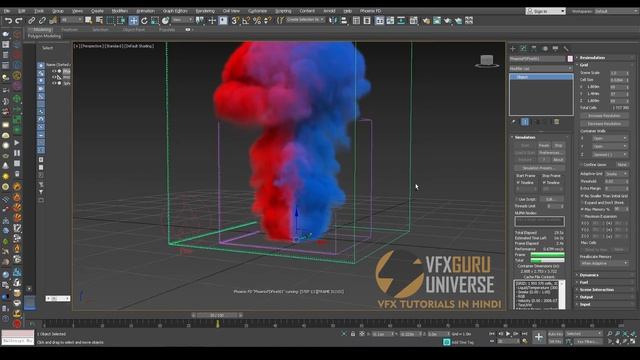
Task: Click the Stop simulation button
Action: (558, 145)
